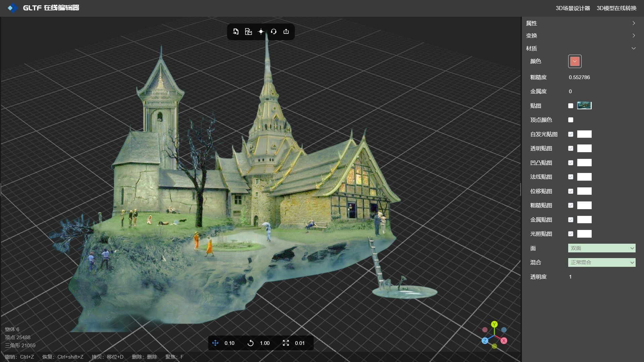This screenshot has height=362, width=644.
Task: Click the move snap icon showing 0.10
Action: coord(215,343)
